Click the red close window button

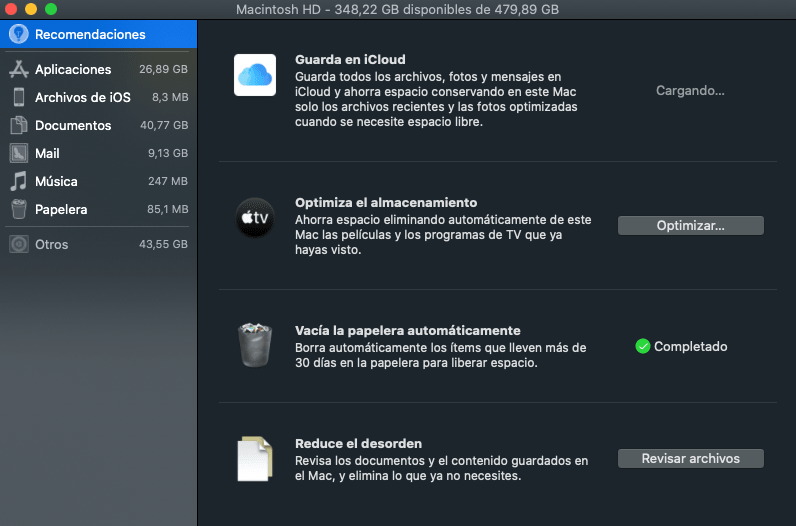(x=11, y=9)
